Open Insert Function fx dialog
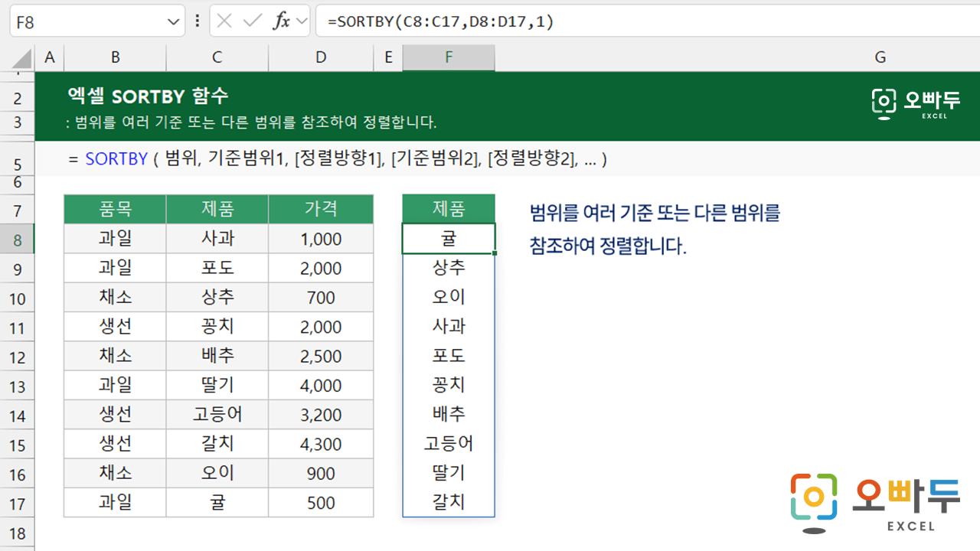Image resolution: width=980 pixels, height=551 pixels. point(282,21)
